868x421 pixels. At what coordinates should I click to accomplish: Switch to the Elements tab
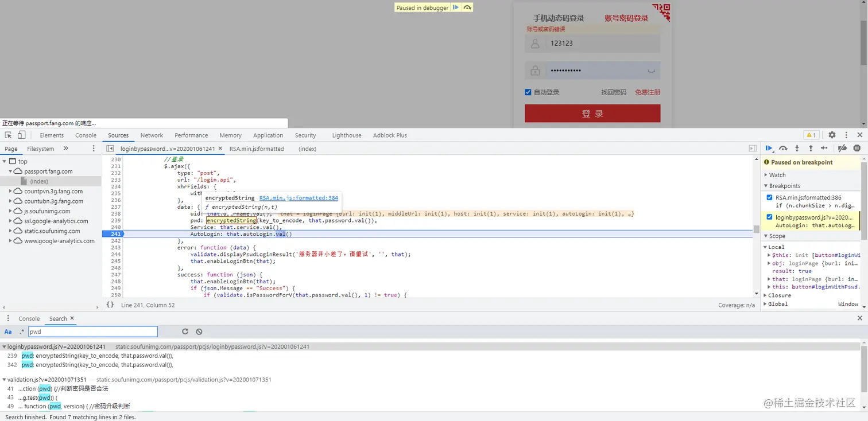[x=52, y=135]
